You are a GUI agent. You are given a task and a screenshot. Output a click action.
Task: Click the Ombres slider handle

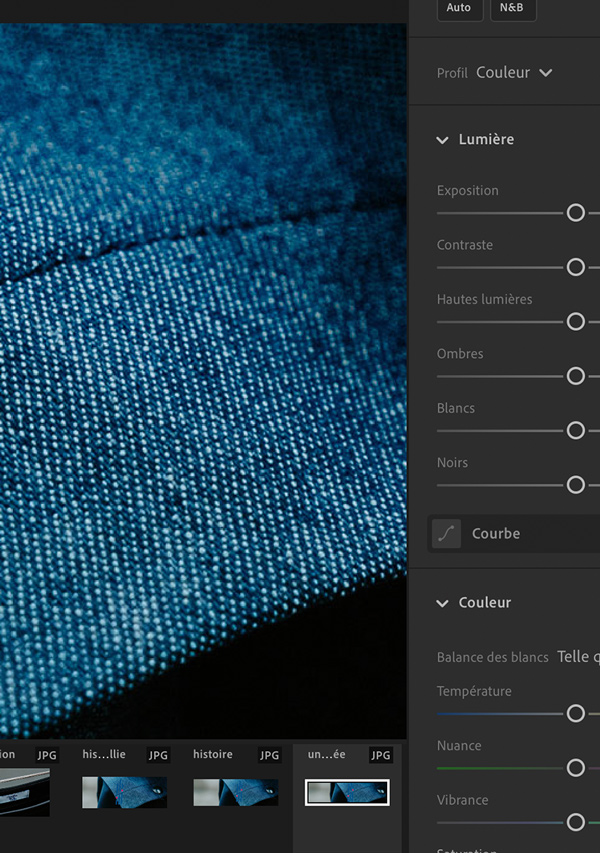click(x=576, y=376)
